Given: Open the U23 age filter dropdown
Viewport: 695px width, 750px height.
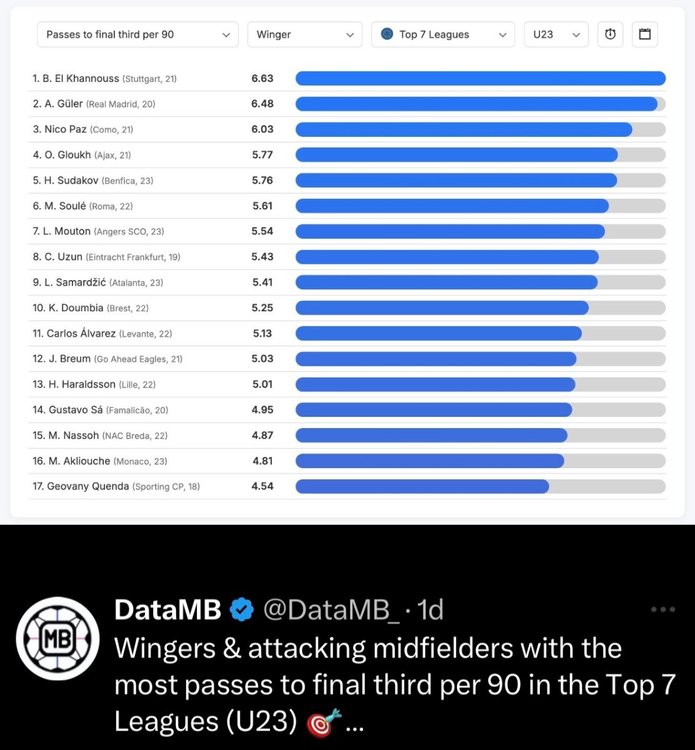Looking at the screenshot, I should pos(556,34).
